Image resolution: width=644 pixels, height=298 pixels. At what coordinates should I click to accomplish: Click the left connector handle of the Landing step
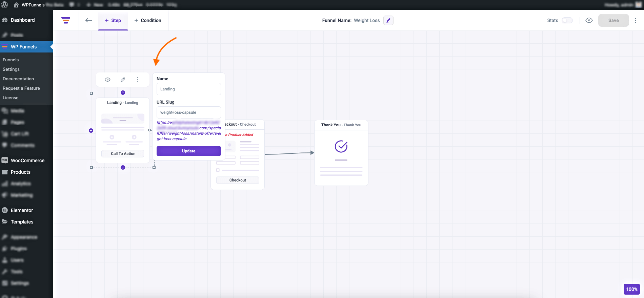91,130
